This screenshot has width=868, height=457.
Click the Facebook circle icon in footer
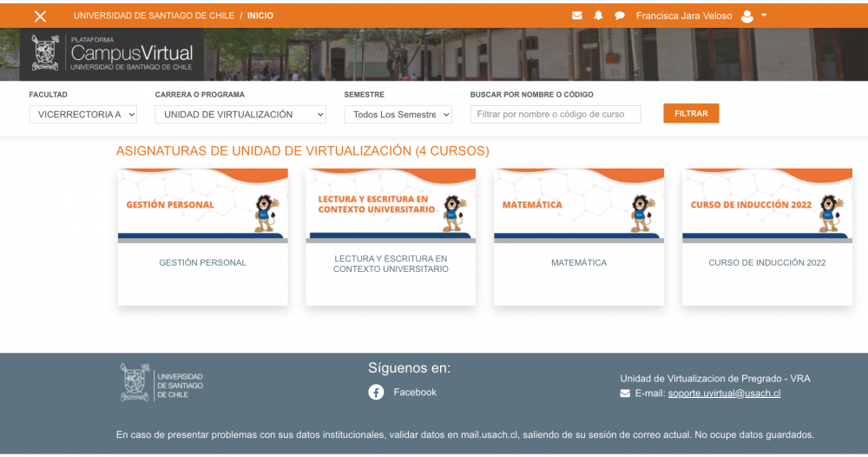click(x=376, y=392)
